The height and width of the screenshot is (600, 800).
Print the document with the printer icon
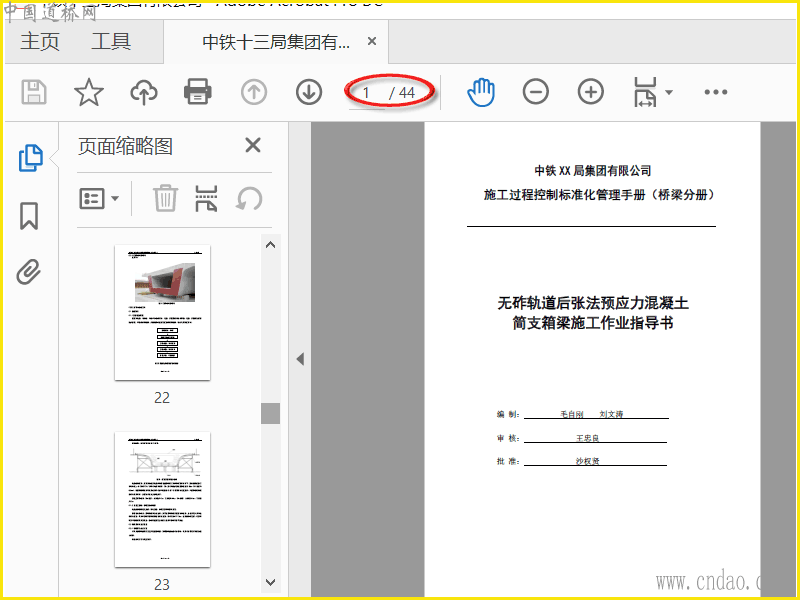pyautogui.click(x=198, y=92)
